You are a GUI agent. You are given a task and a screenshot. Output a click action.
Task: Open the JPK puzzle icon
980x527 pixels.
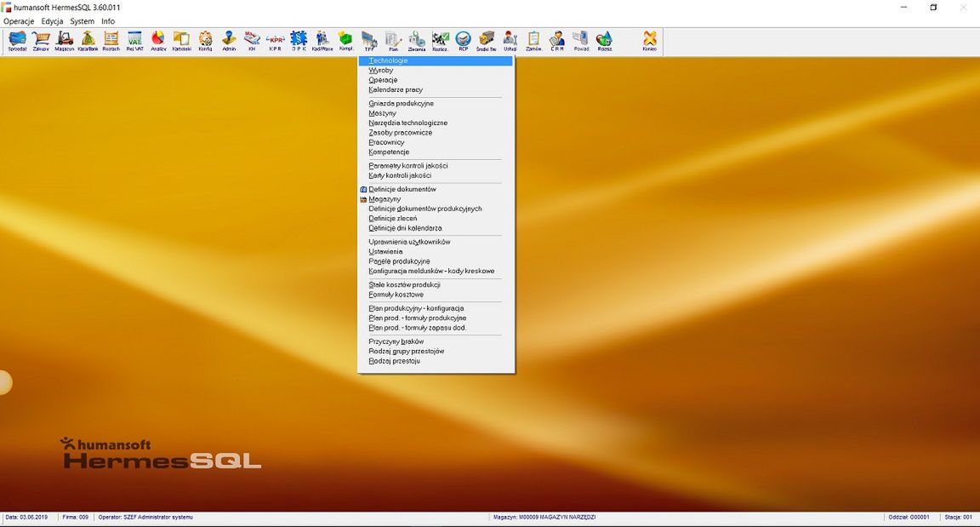[x=299, y=41]
